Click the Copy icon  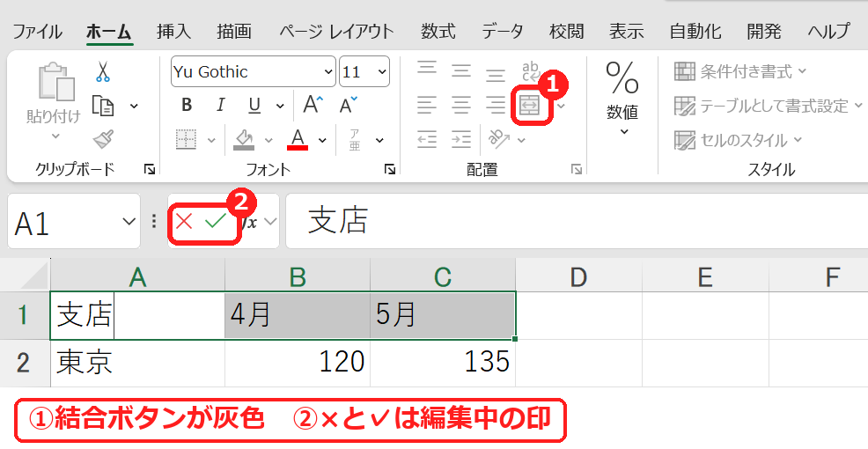[103, 105]
